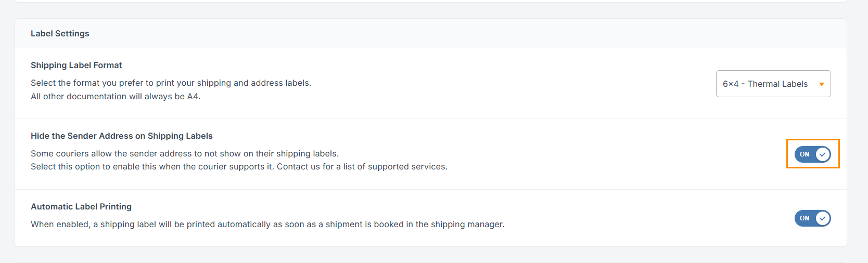The width and height of the screenshot is (868, 263).
Task: Click ON label of Automatic Label Printing toggle
Action: tap(805, 218)
